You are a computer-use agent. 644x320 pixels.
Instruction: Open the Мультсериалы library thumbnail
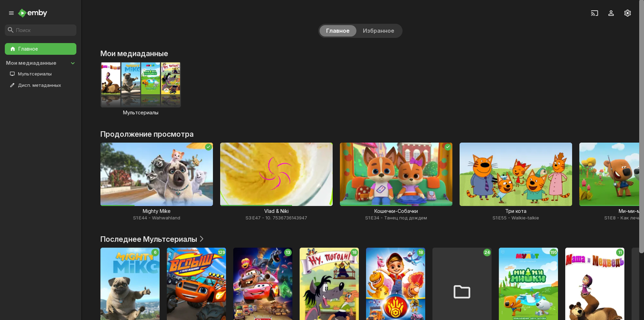point(141,85)
